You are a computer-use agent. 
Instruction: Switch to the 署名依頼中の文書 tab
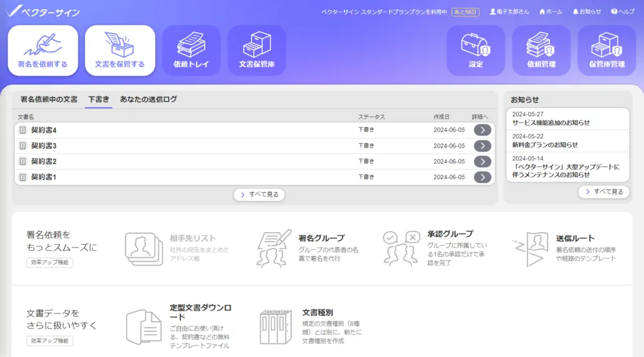point(49,99)
